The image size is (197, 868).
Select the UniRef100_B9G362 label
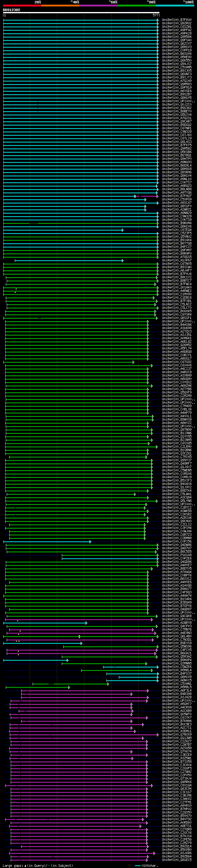(177, 108)
